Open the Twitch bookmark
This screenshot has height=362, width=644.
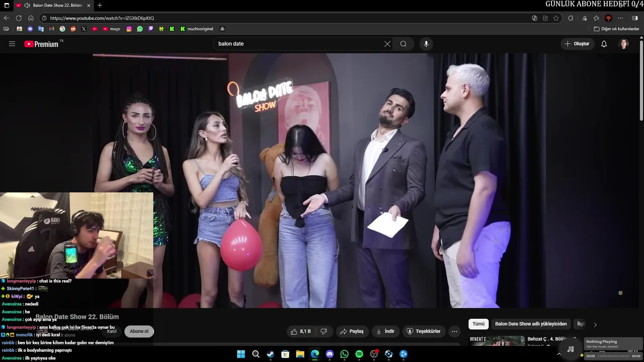click(x=150, y=29)
